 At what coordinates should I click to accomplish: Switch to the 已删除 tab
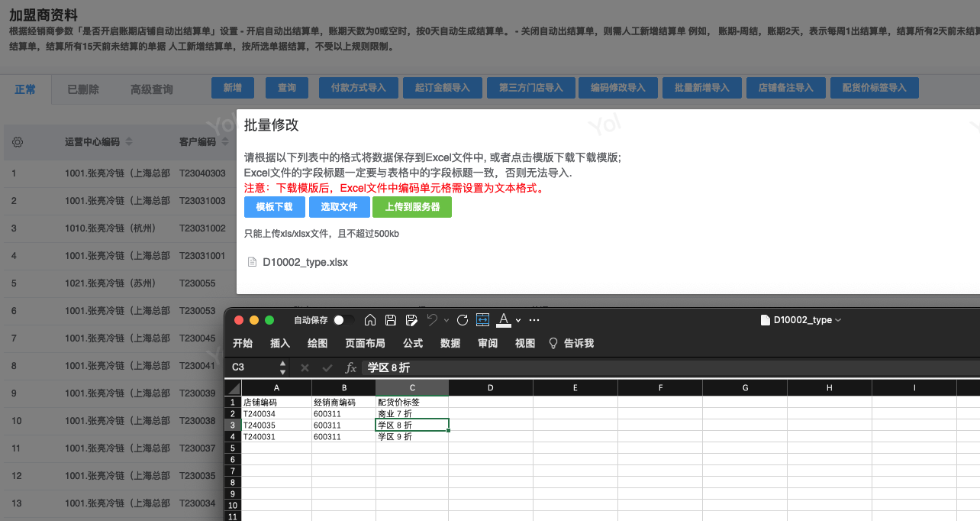pyautogui.click(x=83, y=89)
